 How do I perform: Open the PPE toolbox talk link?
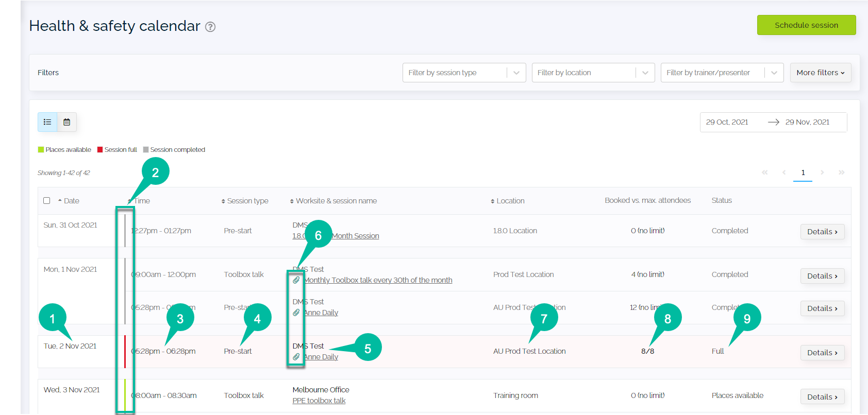click(319, 401)
